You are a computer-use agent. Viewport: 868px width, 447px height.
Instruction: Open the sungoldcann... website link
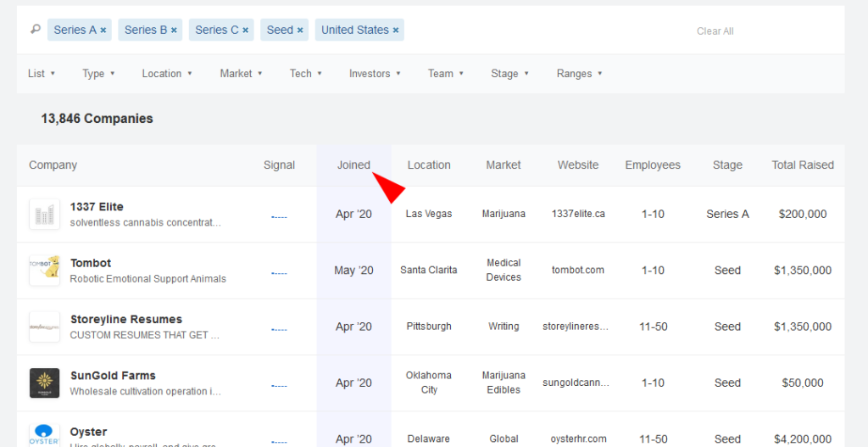click(576, 383)
